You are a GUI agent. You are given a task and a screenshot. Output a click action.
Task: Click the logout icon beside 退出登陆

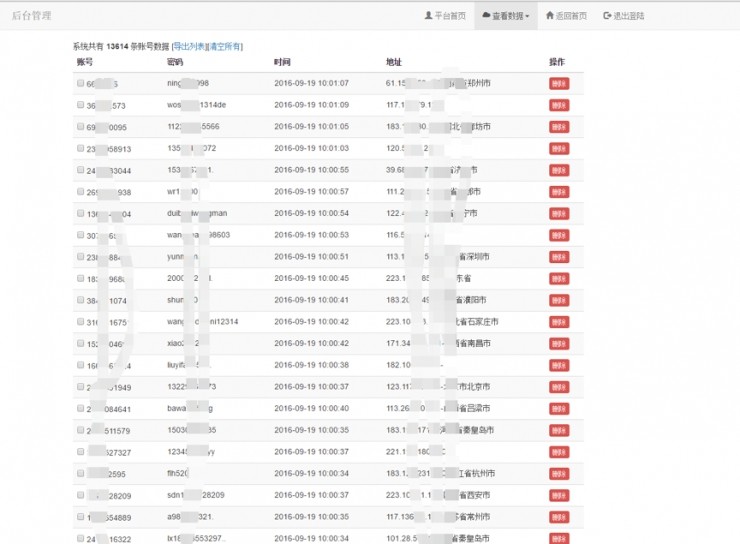tap(606, 16)
